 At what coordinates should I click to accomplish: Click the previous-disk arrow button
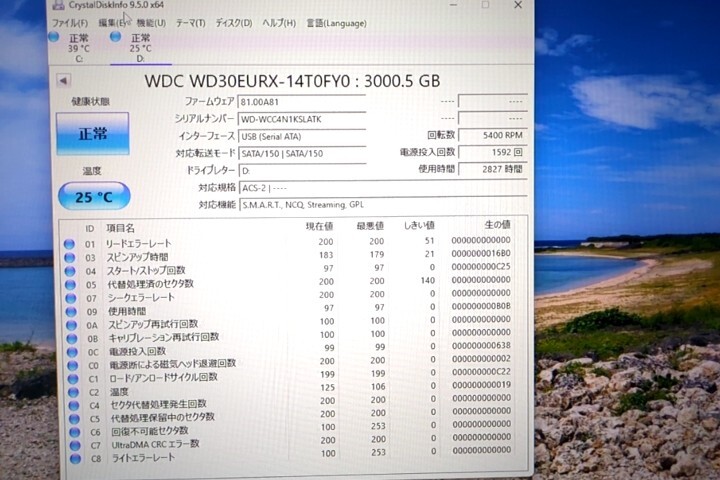pos(63,80)
